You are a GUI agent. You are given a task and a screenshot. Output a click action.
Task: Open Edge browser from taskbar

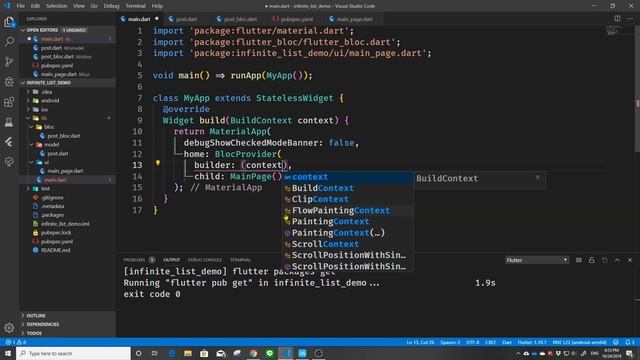click(x=171, y=353)
